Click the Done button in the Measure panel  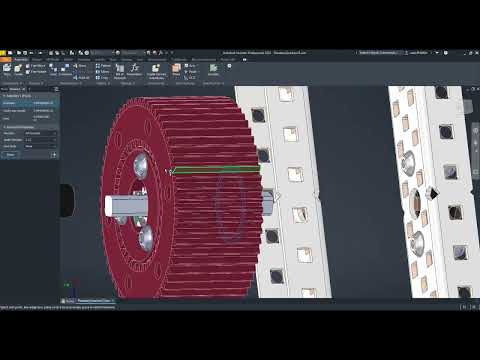click(x=11, y=155)
